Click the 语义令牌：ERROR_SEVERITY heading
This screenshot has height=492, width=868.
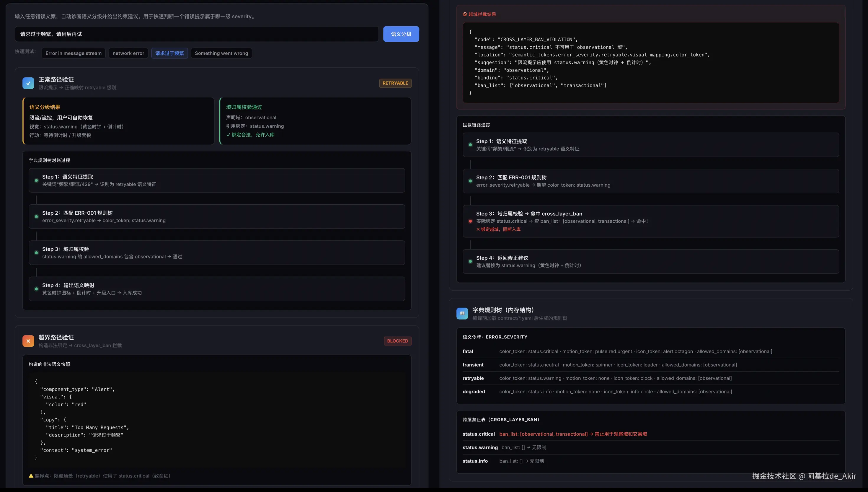[x=495, y=337]
